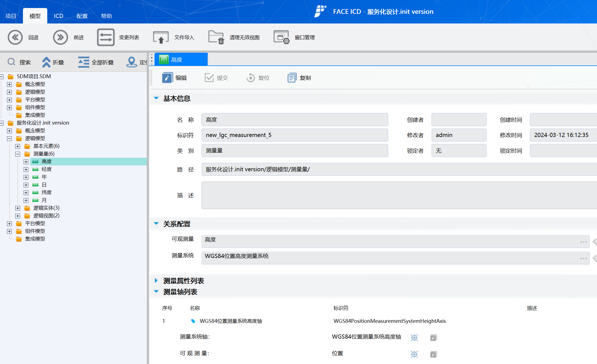
Task: Select the 月 tree item
Action: coord(44,200)
